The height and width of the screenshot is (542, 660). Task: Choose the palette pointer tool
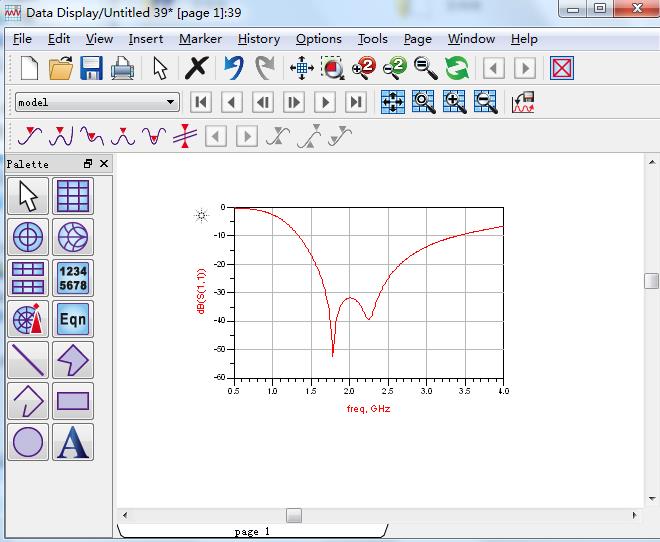coord(28,196)
